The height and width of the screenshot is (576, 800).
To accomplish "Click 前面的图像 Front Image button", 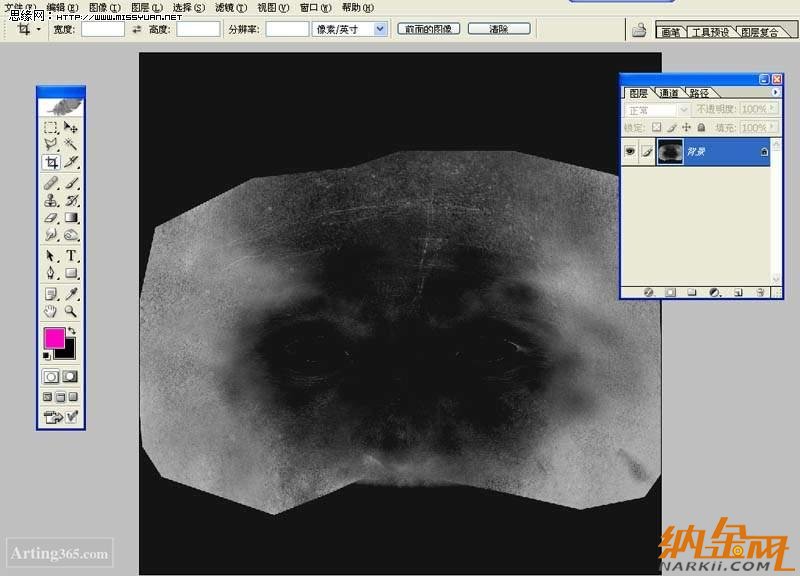I will [x=429, y=29].
